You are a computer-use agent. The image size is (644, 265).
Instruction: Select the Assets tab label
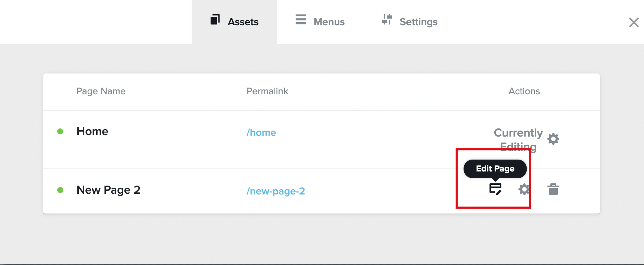(243, 22)
